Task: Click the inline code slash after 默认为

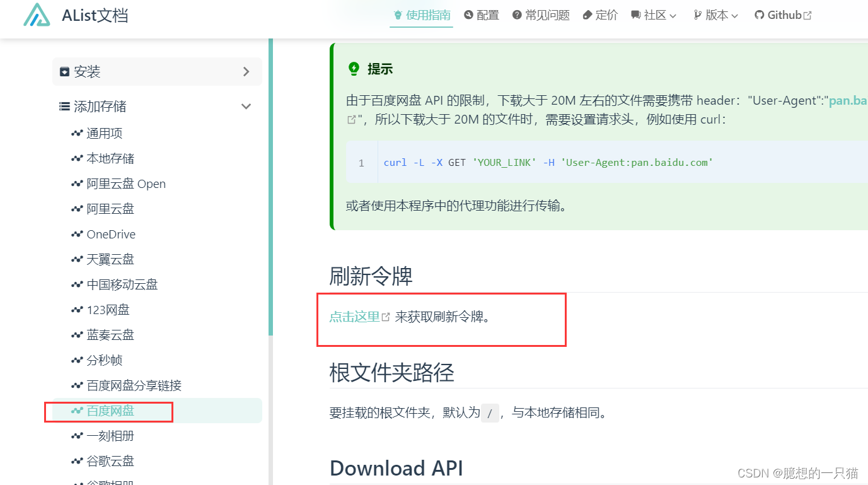Action: point(490,414)
